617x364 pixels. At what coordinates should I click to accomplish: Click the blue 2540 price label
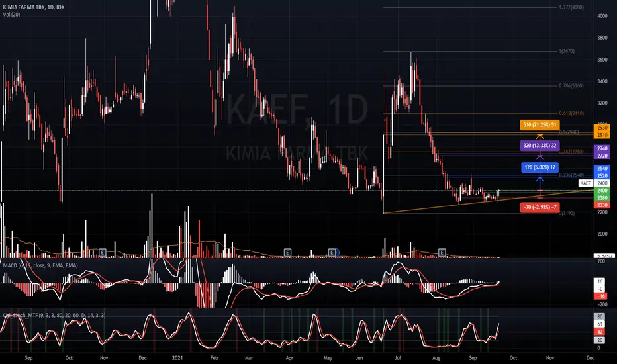(x=602, y=168)
